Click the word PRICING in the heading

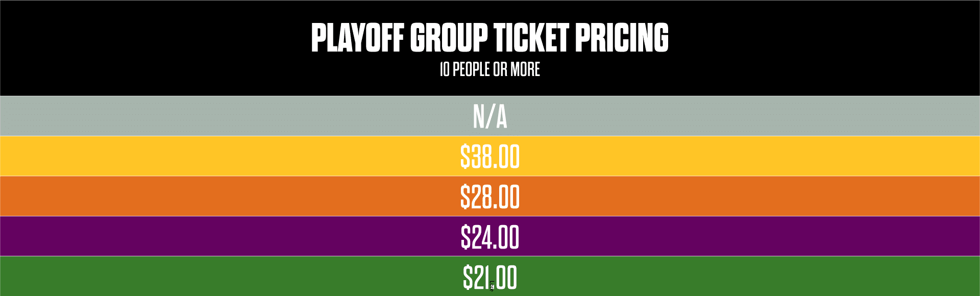click(622, 38)
